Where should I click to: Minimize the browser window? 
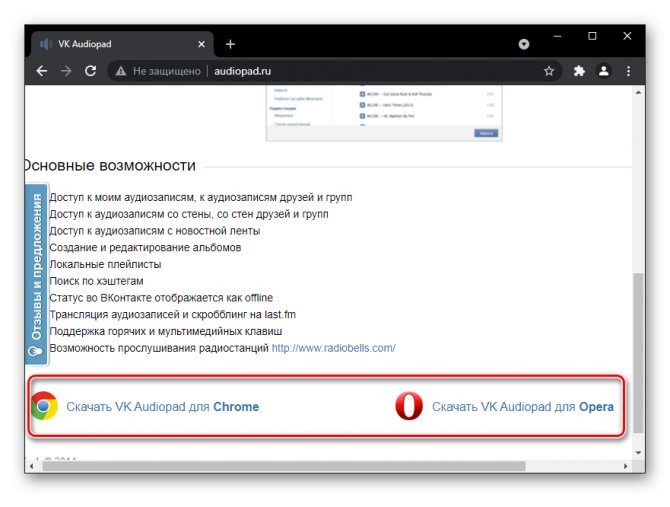pyautogui.click(x=557, y=36)
